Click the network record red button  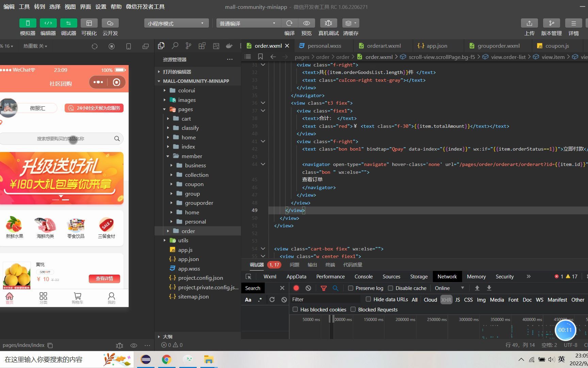296,288
